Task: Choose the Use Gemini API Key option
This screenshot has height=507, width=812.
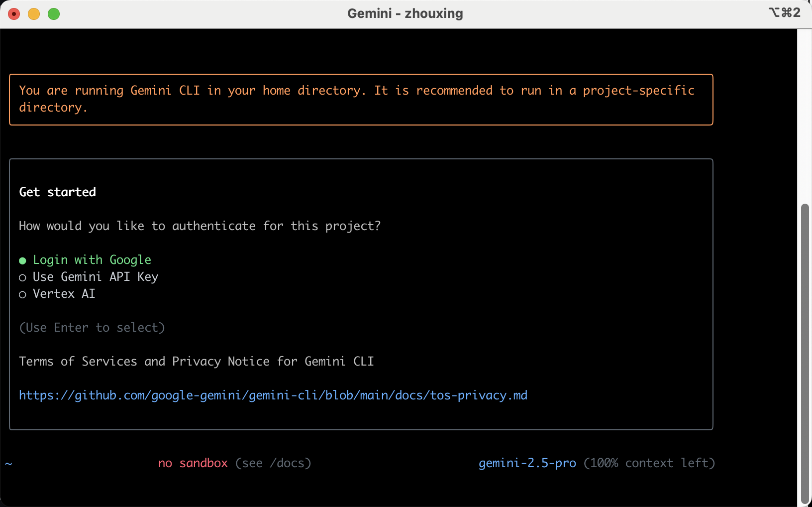Action: [95, 277]
